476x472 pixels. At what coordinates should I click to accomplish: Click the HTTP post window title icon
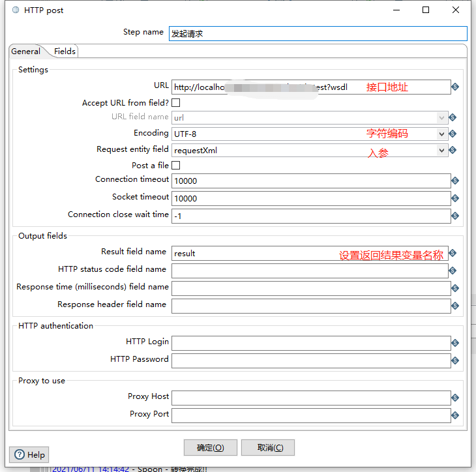tap(16, 10)
